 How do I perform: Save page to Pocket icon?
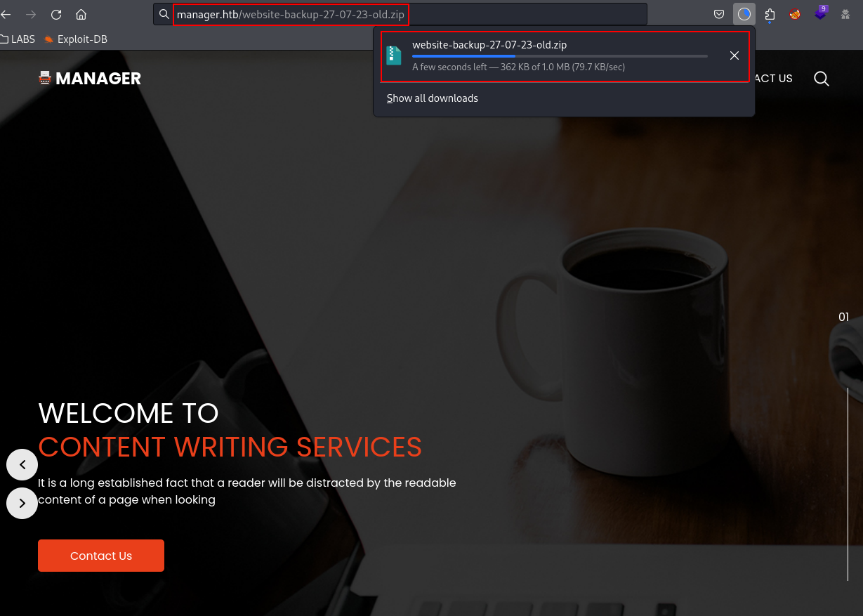pos(719,14)
